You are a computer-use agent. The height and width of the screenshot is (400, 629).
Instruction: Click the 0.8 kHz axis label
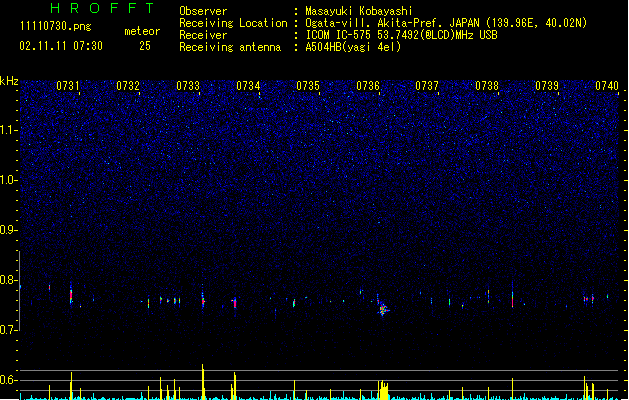(x=8, y=280)
